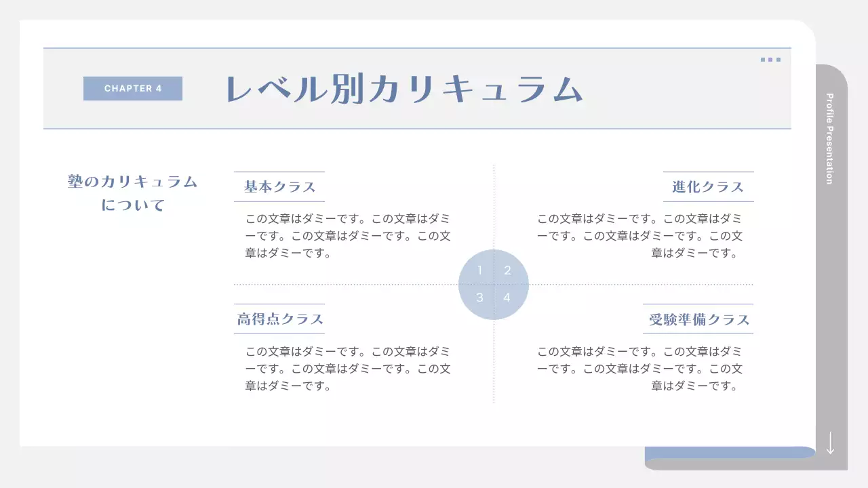Click the circular quadrant icon between sections
This screenshot has height=488, width=868.
[x=494, y=283]
